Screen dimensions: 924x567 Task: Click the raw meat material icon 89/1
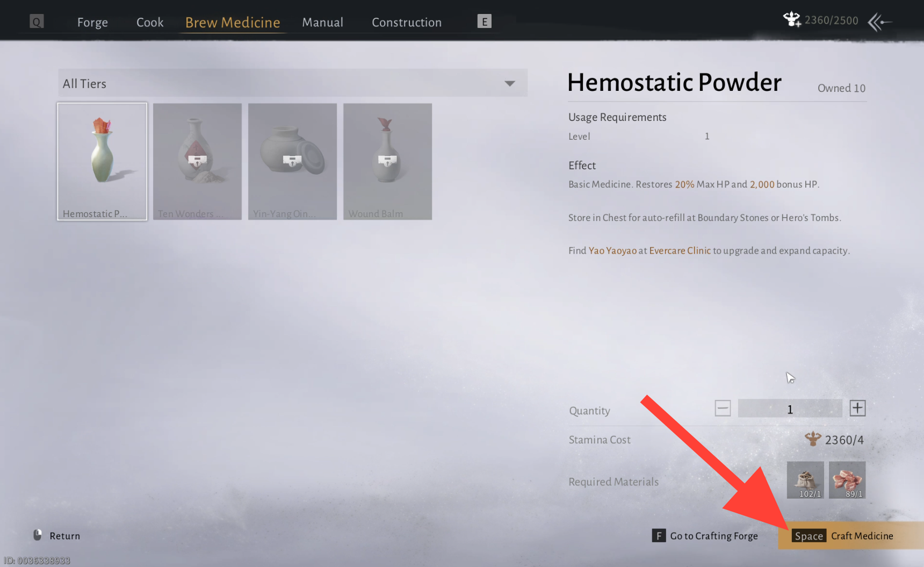(847, 480)
